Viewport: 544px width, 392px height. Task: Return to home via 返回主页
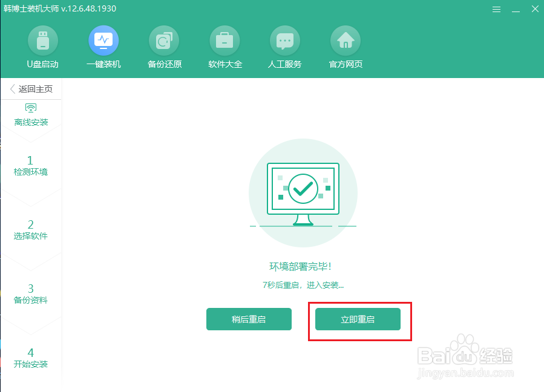tap(31, 89)
